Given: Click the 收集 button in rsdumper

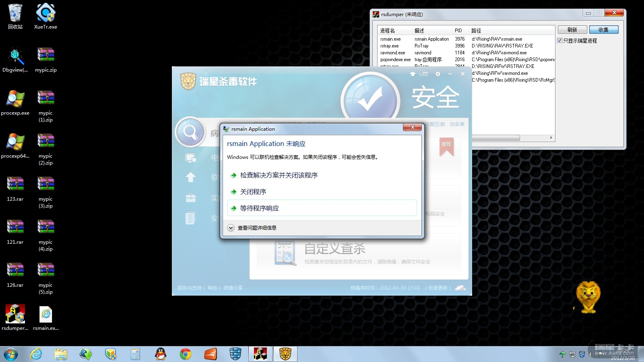Looking at the screenshot, I should point(603,30).
